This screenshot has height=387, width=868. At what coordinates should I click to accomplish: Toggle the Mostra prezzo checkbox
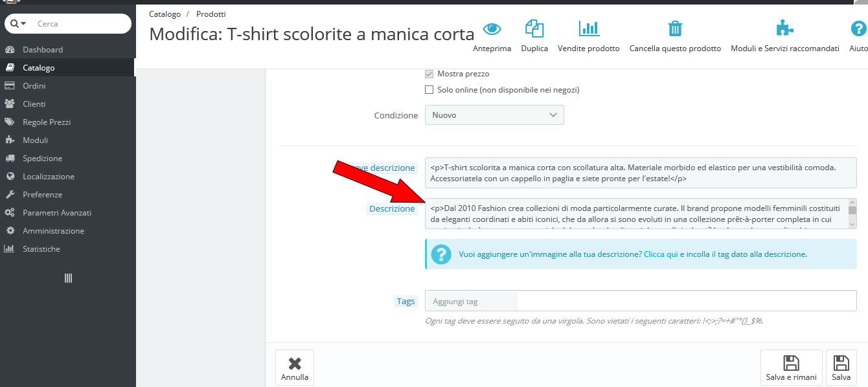click(429, 74)
